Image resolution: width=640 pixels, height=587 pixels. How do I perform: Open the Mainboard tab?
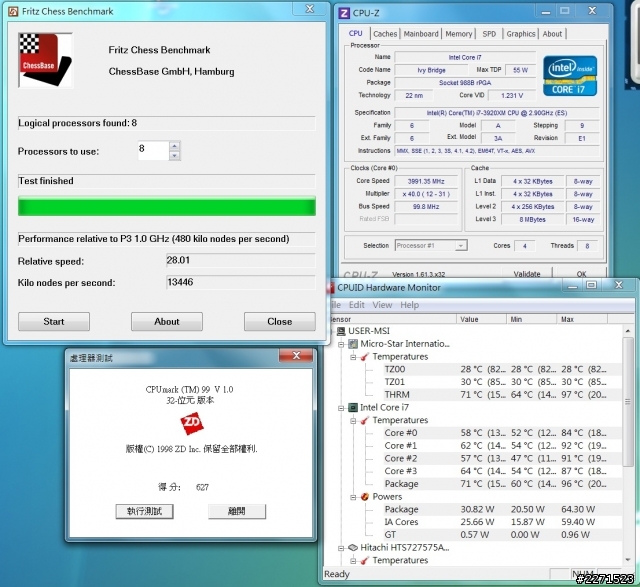(421, 34)
